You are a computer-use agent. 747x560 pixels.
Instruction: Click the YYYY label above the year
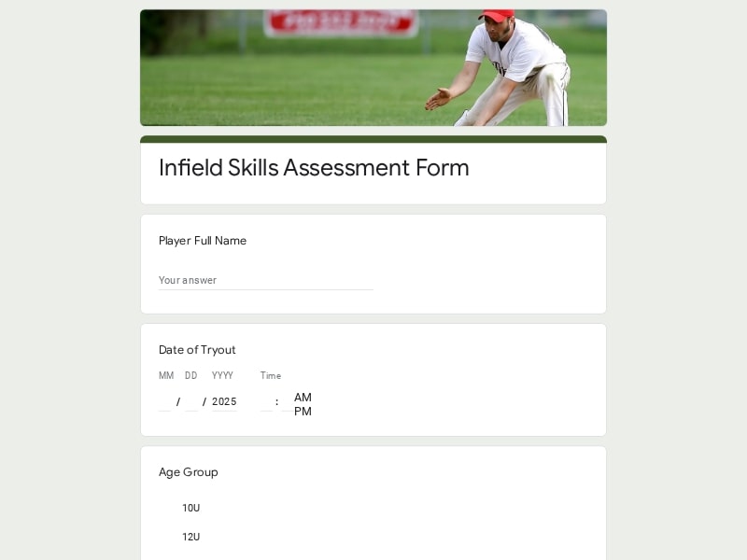[222, 376]
